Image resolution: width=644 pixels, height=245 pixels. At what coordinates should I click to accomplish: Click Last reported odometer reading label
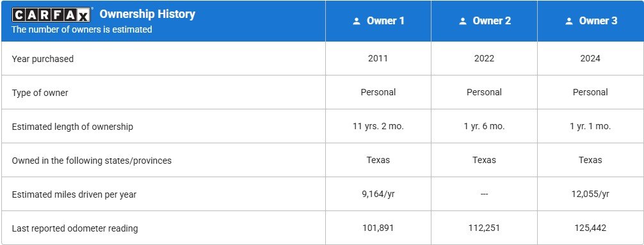[x=75, y=228]
